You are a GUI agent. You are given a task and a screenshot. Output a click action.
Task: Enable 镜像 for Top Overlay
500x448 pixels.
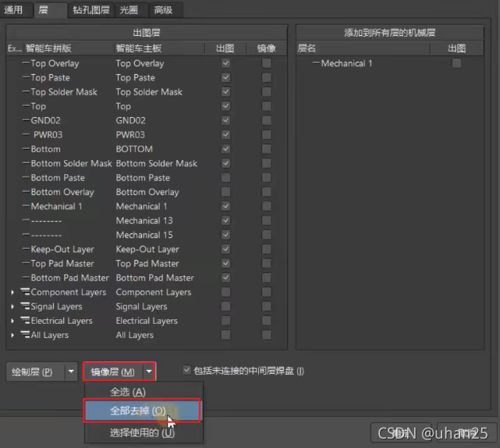pos(267,63)
